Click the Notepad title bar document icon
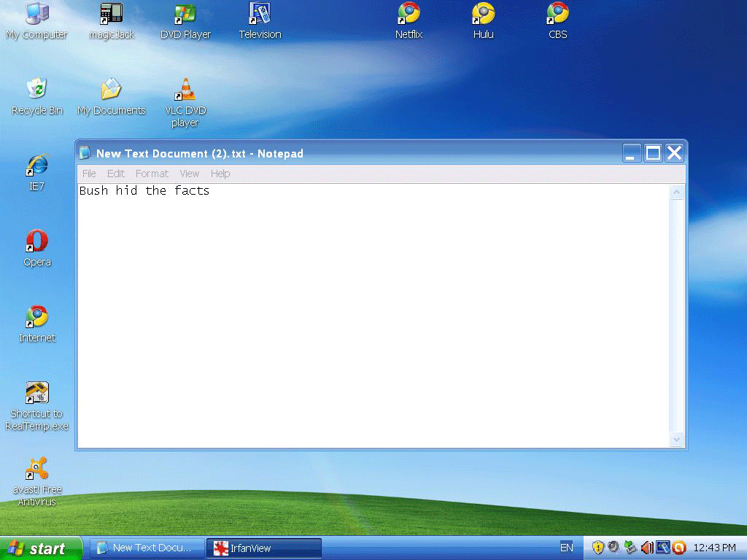 (85, 153)
